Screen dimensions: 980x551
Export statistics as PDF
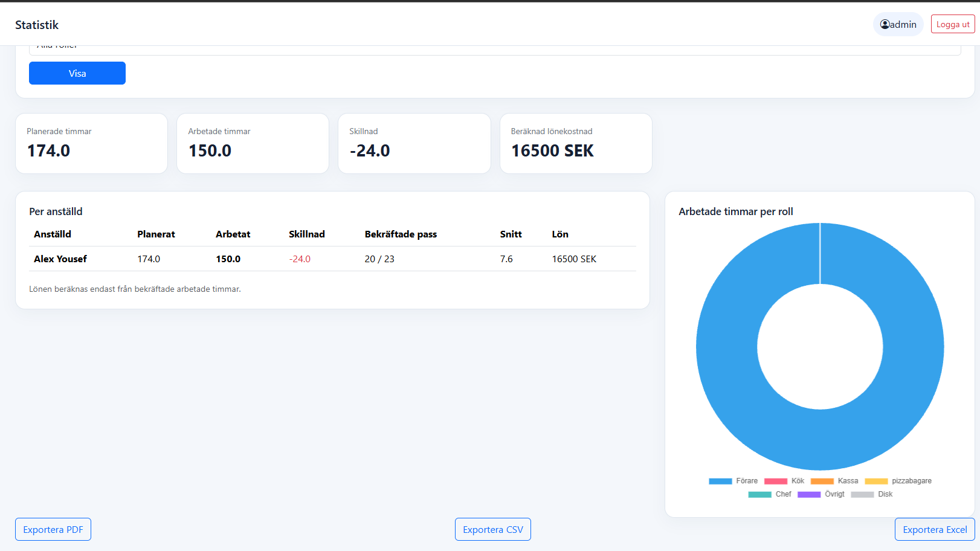click(x=53, y=529)
